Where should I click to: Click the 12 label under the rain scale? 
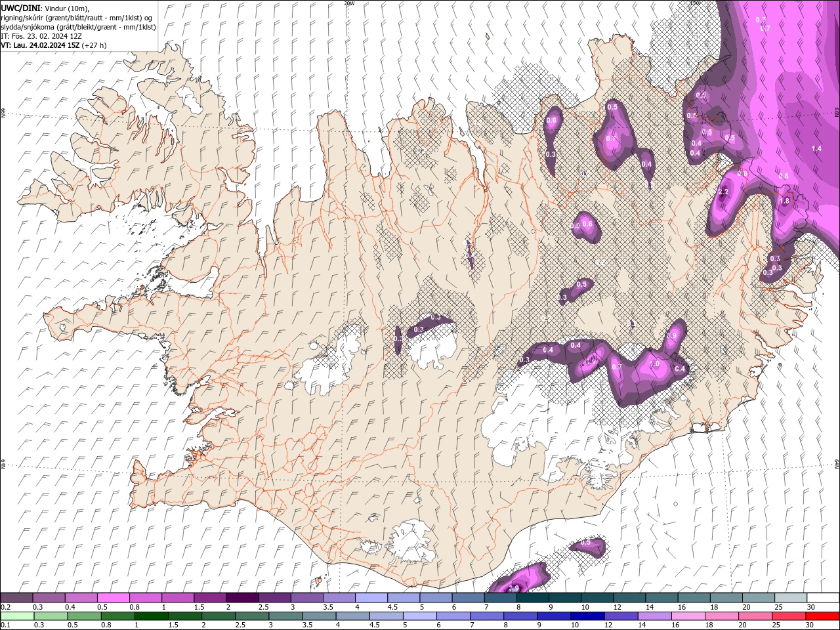click(x=608, y=625)
